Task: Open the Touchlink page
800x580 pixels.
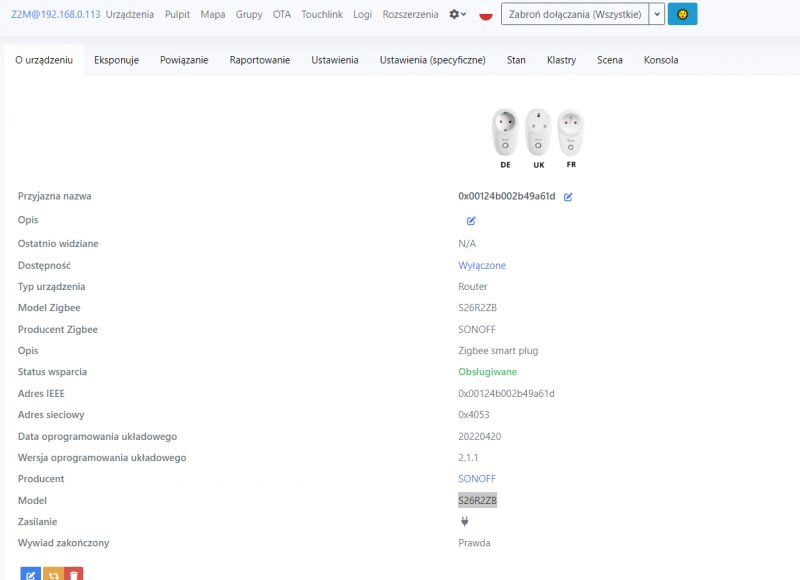Action: 322,14
